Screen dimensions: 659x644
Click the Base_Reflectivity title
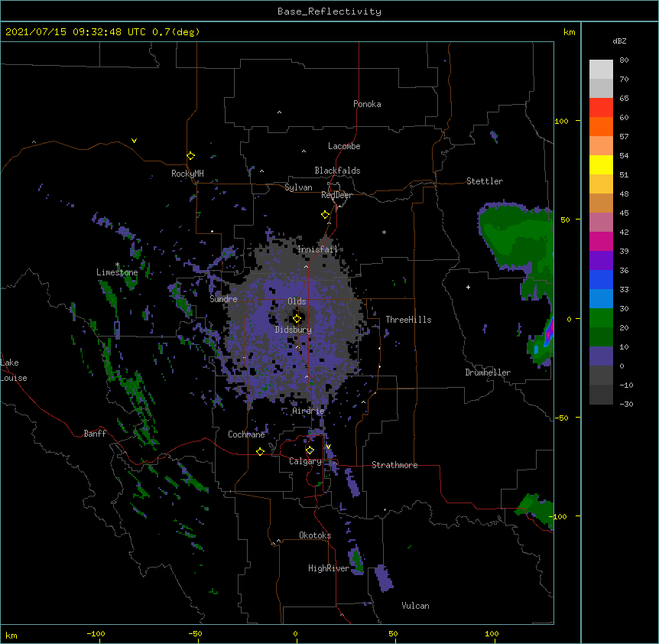tap(329, 11)
